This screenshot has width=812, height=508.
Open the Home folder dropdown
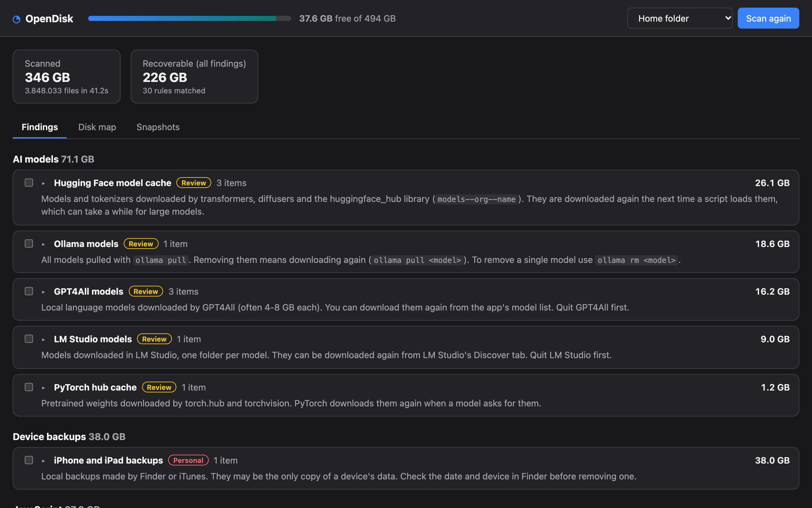click(x=679, y=18)
